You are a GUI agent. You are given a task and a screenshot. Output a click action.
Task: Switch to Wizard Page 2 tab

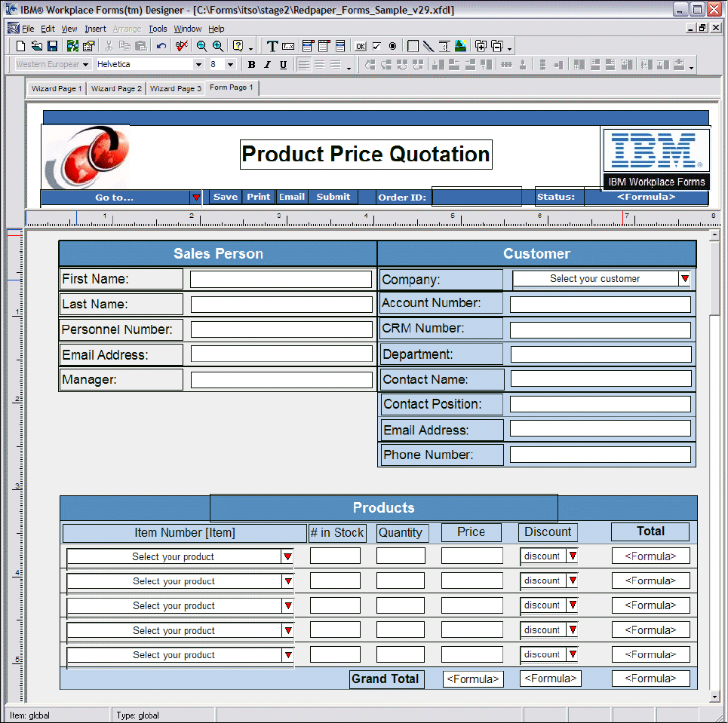pos(116,88)
